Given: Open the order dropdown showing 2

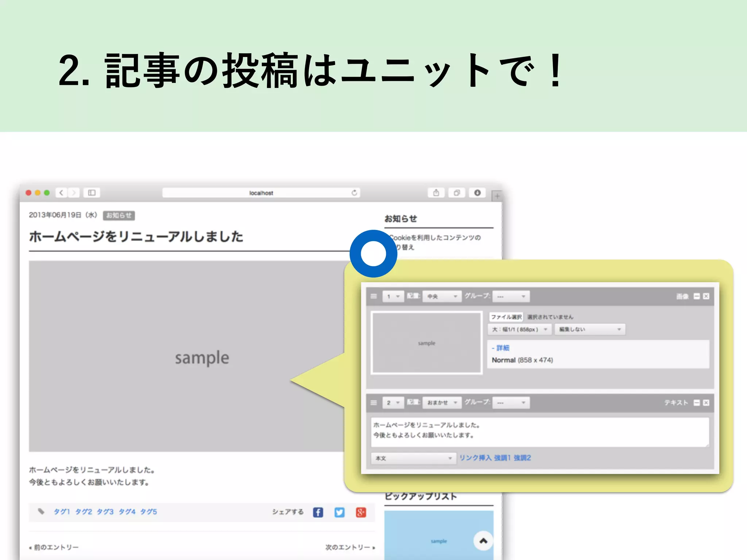Looking at the screenshot, I should 393,402.
